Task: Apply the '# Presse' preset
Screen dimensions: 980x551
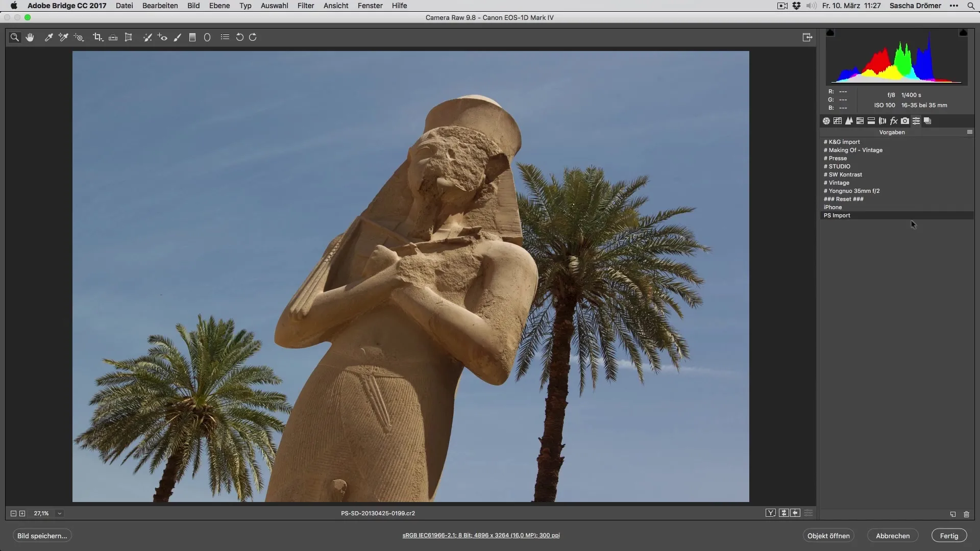Action: 897,159
